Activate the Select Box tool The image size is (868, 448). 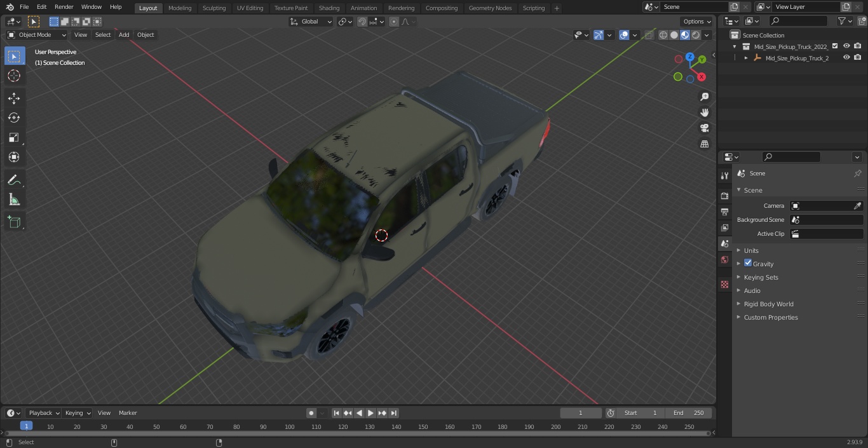(x=14, y=56)
